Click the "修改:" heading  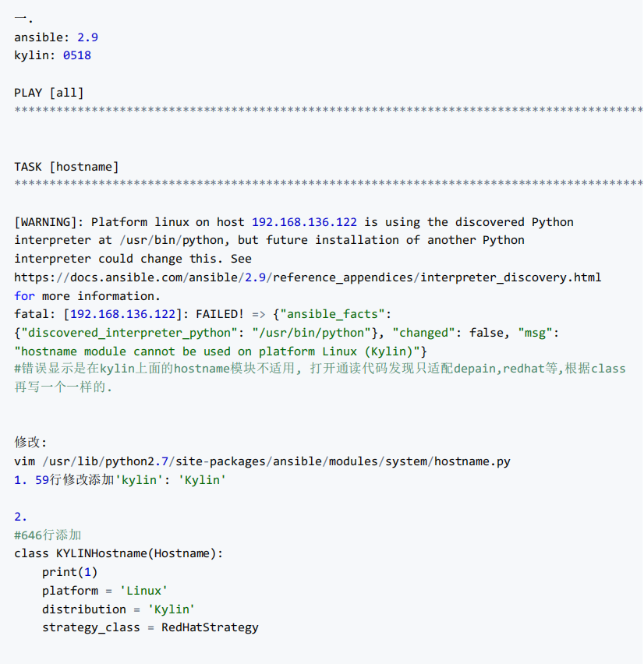click(31, 443)
